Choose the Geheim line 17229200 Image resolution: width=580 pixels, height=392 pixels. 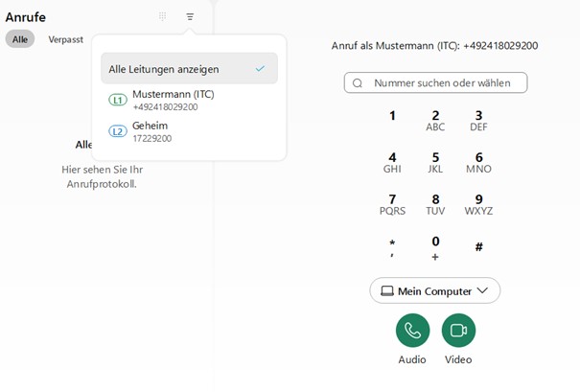(151, 131)
